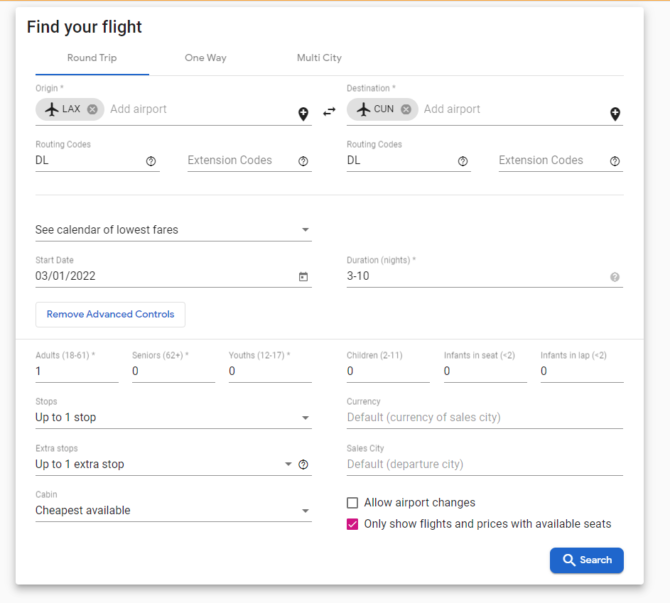Open Start Date calendar picker
Screen dimensions: 670x603
click(x=303, y=276)
